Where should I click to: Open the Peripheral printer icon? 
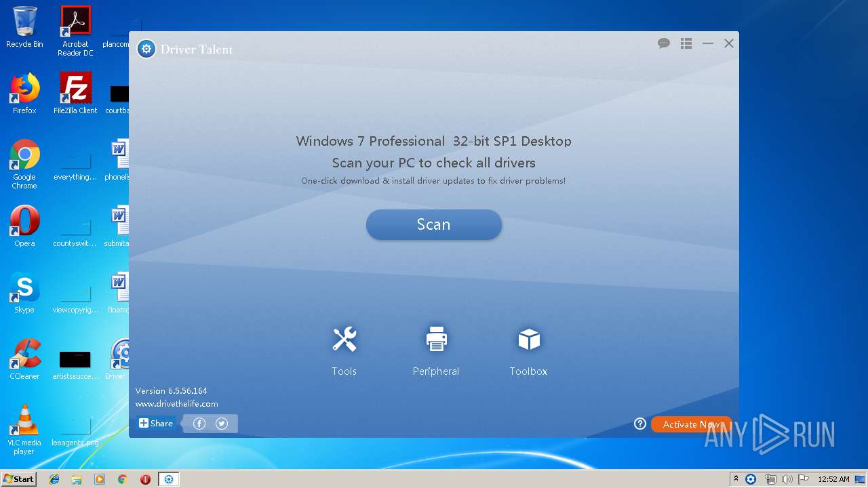(x=436, y=340)
